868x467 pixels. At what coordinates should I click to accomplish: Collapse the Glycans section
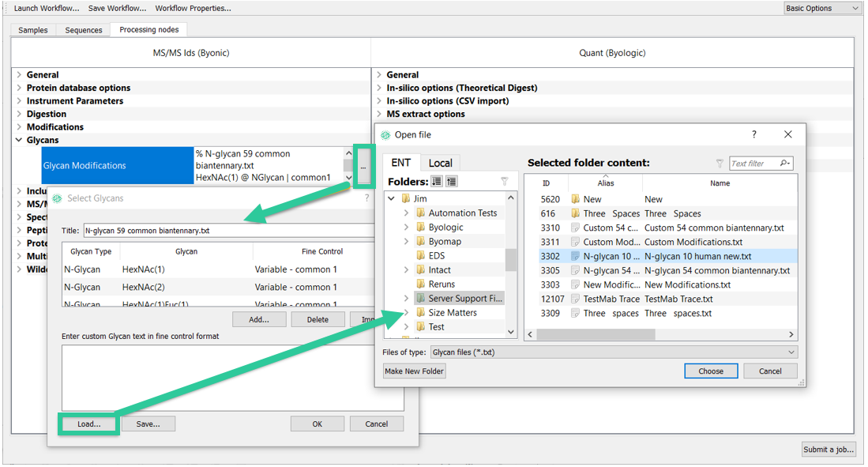[x=19, y=140]
